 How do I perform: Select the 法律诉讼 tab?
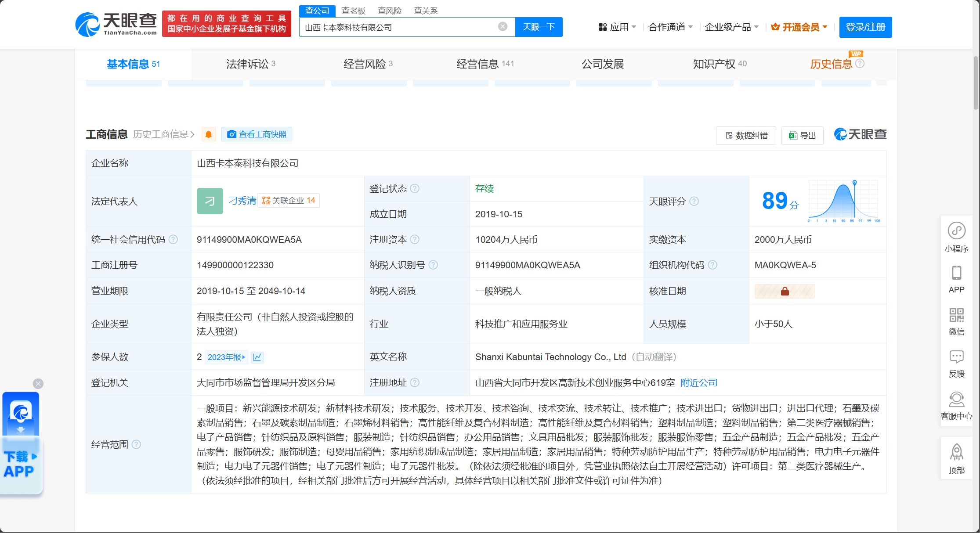[251, 64]
